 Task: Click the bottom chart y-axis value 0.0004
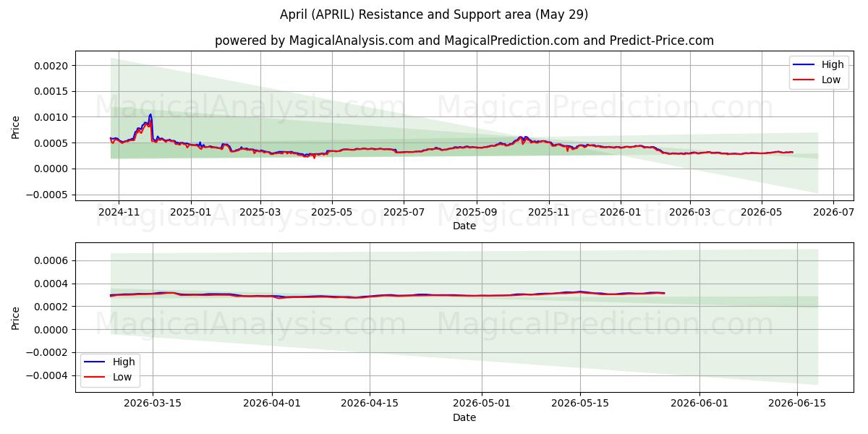[x=51, y=284]
